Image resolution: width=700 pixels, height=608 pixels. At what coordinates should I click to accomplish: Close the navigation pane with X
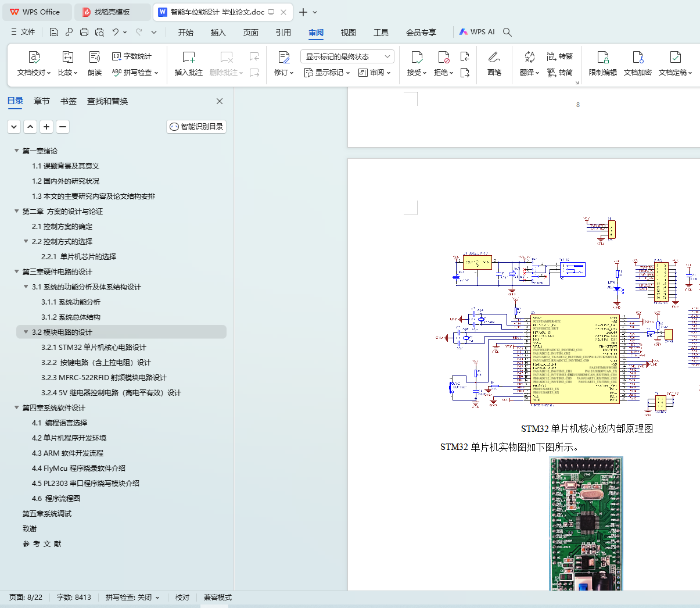tap(220, 101)
